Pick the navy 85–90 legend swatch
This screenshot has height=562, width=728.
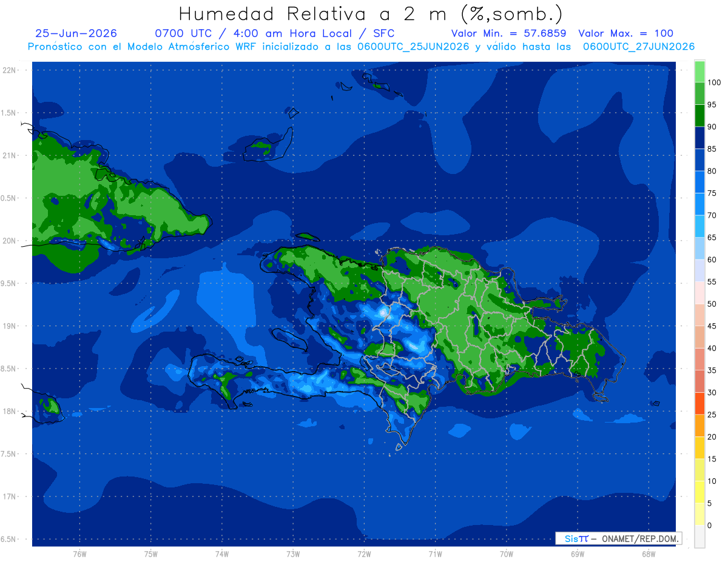tap(699, 138)
